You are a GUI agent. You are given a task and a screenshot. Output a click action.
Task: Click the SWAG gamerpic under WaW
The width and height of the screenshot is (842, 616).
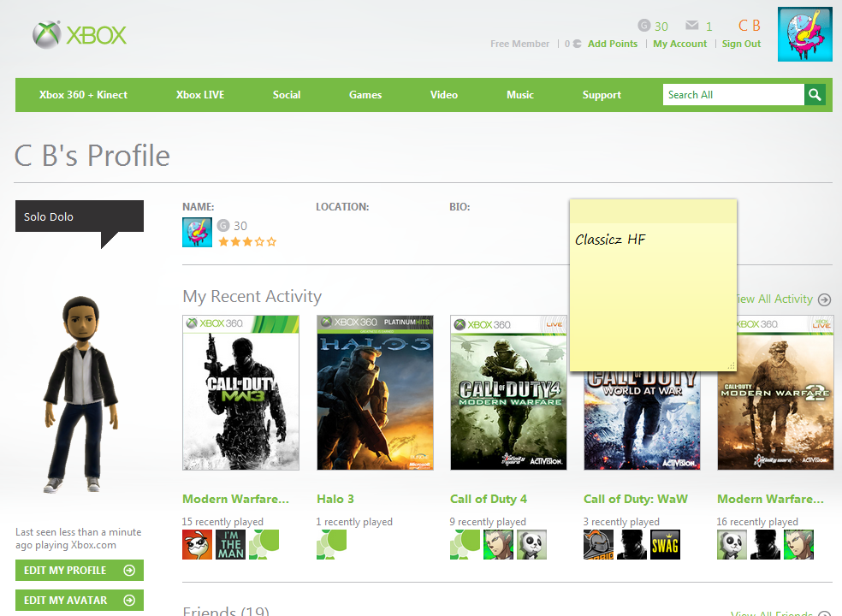pyautogui.click(x=666, y=545)
